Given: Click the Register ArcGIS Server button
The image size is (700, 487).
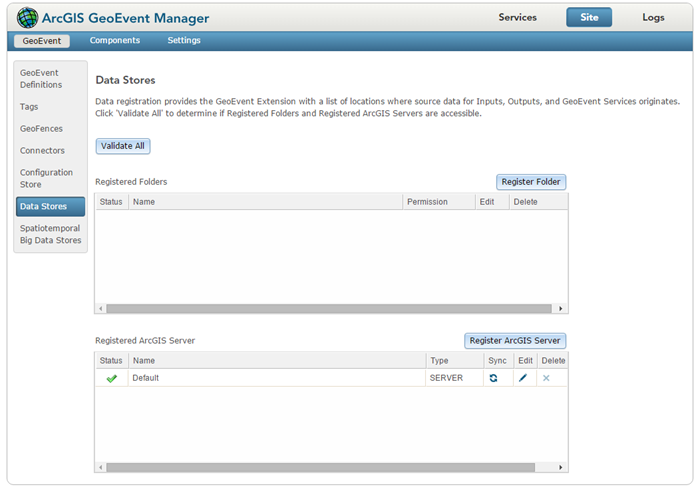Looking at the screenshot, I should (x=515, y=341).
